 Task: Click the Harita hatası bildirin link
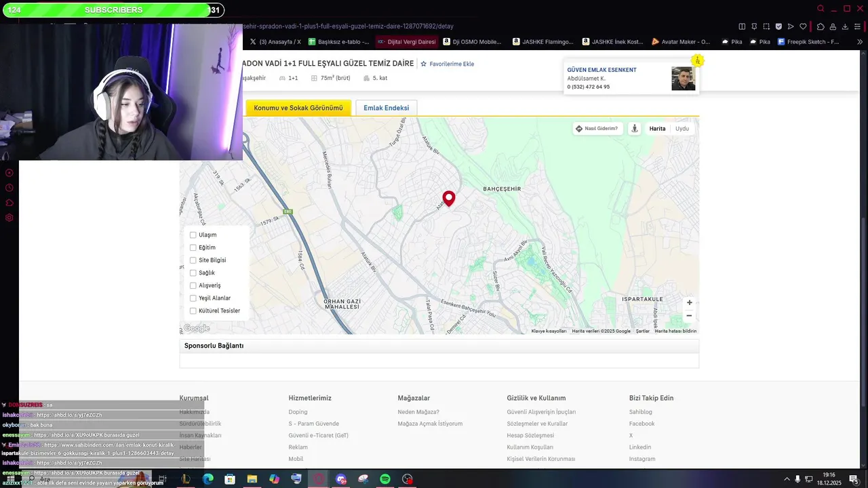pos(675,331)
